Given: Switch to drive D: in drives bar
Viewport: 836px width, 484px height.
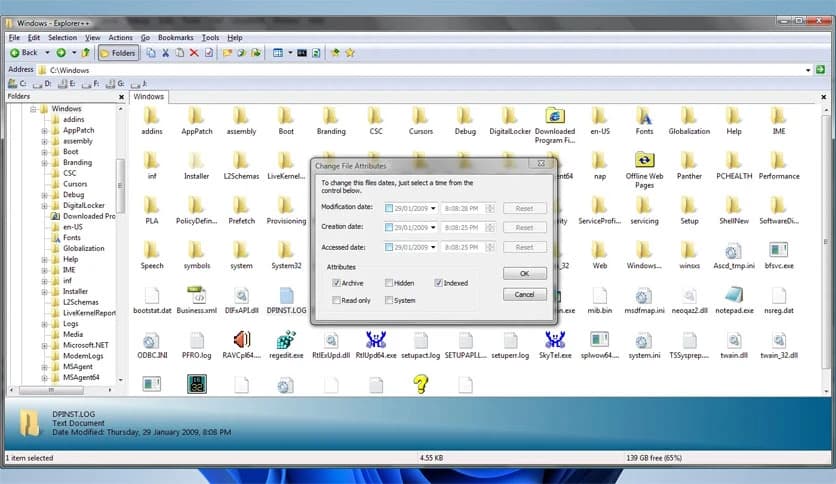Looking at the screenshot, I should point(42,84).
